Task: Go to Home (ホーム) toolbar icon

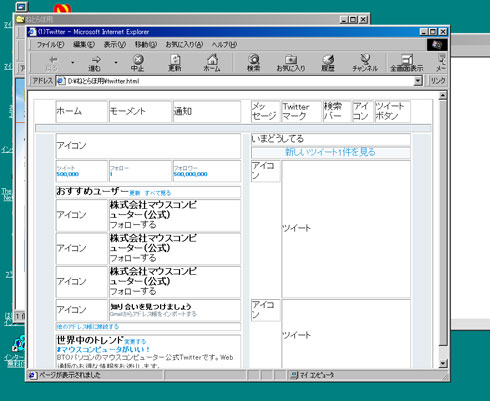Action: point(212,63)
